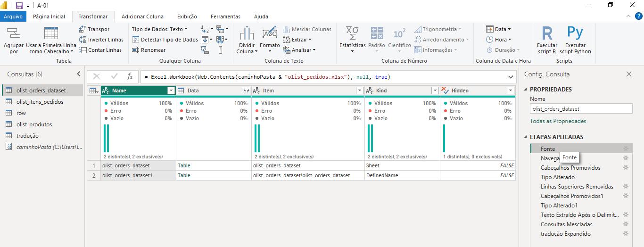
Task: Open gear for Linhas Superiores Removidas step
Action: pos(626,187)
